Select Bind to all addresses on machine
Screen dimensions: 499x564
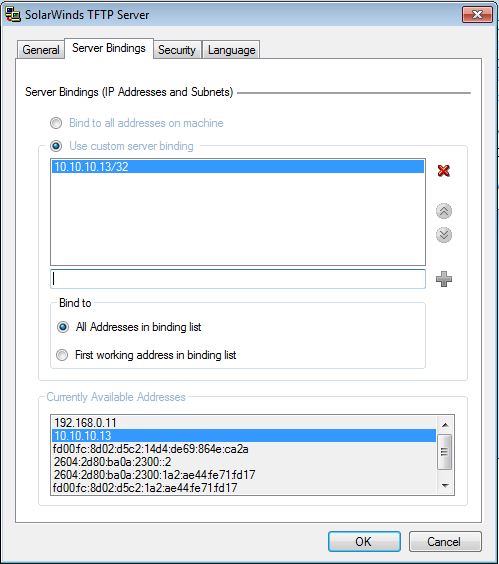pos(56,123)
